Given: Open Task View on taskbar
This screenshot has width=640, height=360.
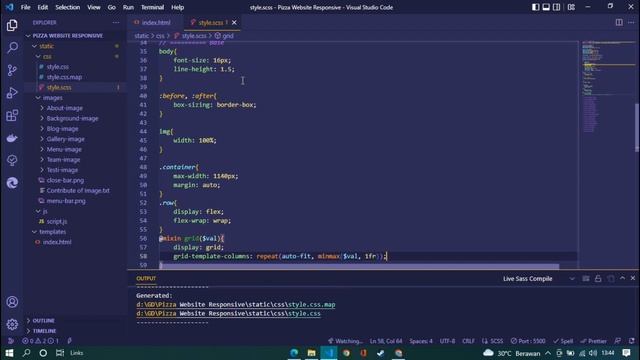Looking at the screenshot, I should 60,353.
